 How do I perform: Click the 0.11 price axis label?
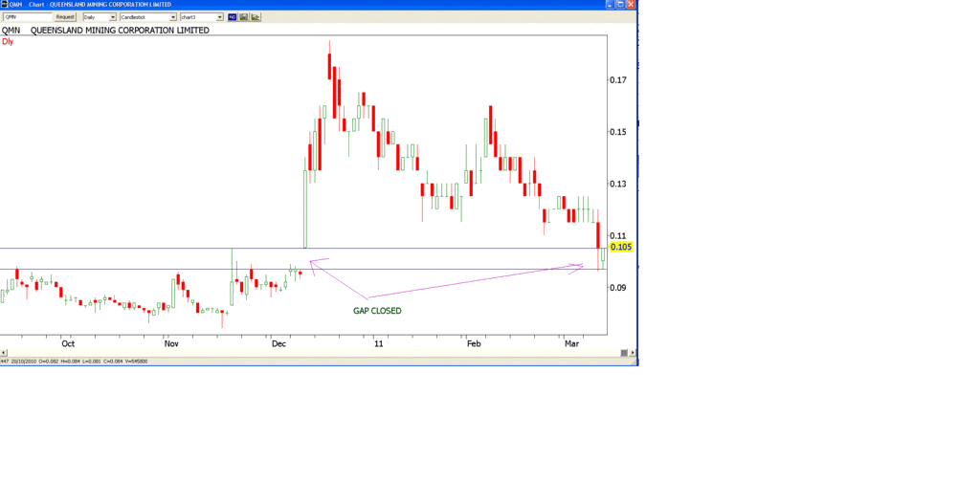[x=617, y=235]
